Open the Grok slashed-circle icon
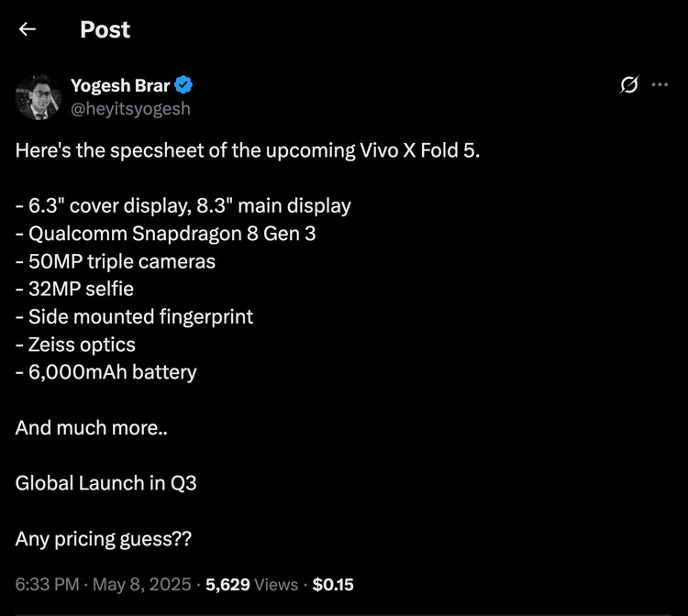 click(629, 85)
